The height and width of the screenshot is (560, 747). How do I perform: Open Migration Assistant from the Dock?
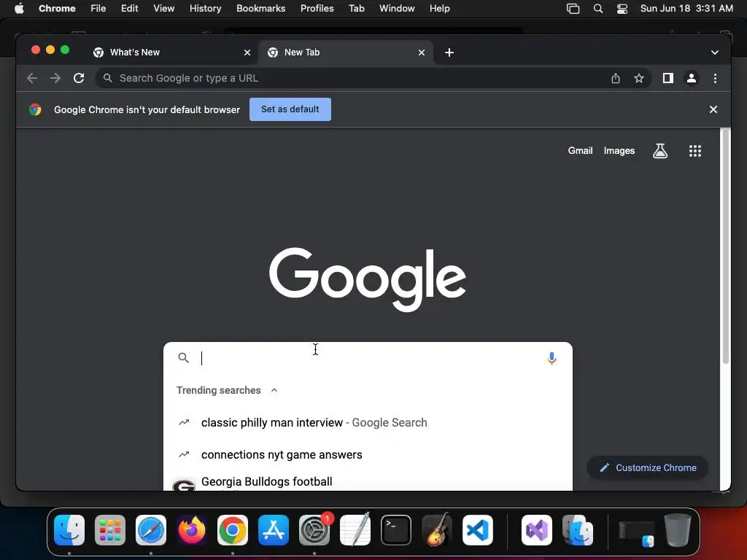[x=578, y=530]
